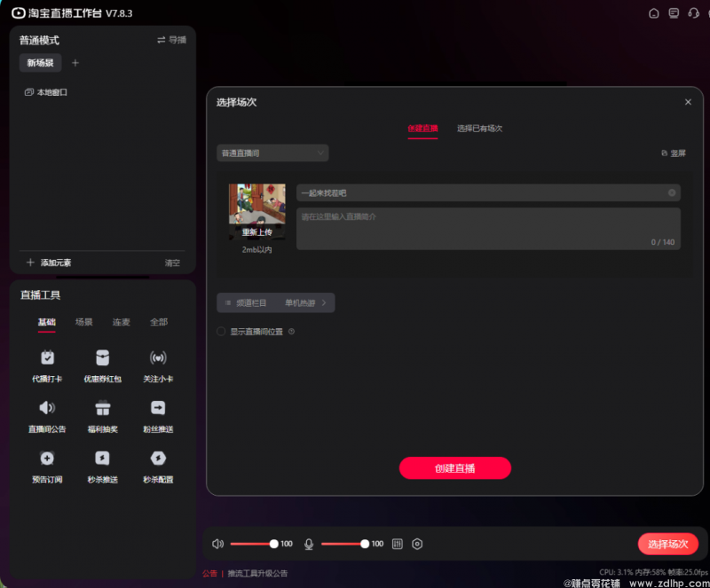
Task: Click the 代播打卡 tool icon
Action: pos(47,358)
